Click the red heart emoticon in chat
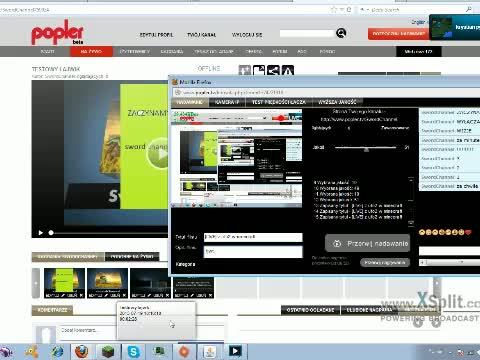Viewport: 480px width, 360px height. [468, 232]
